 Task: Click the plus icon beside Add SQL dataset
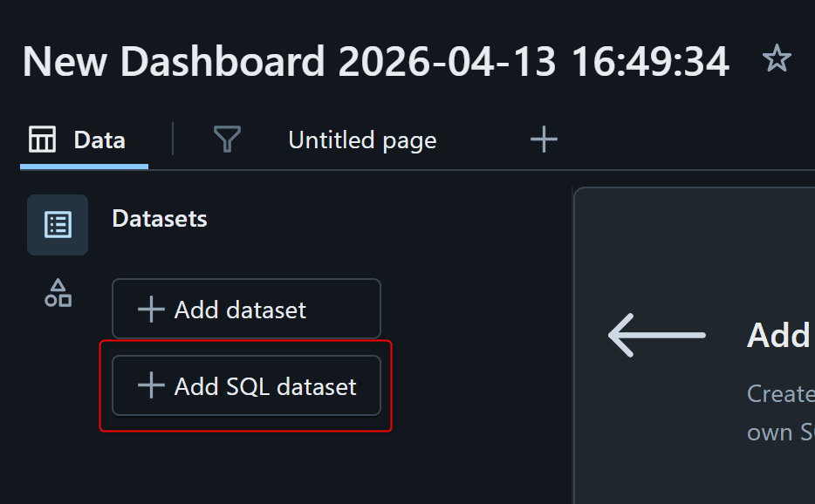(151, 386)
